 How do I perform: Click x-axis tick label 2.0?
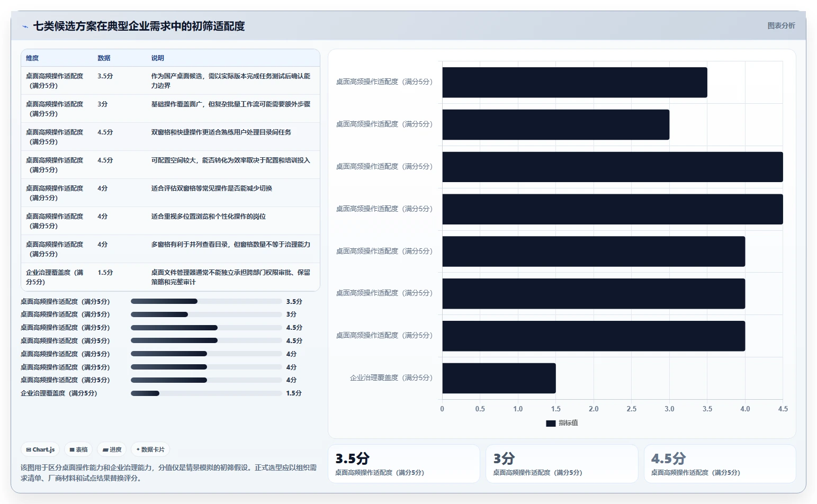pyautogui.click(x=594, y=409)
